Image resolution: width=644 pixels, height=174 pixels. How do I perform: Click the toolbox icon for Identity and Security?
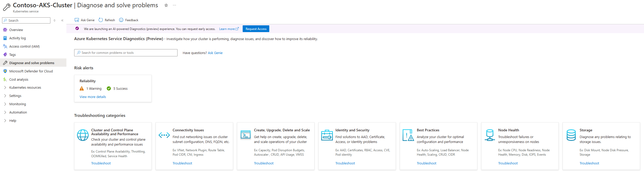click(327, 135)
